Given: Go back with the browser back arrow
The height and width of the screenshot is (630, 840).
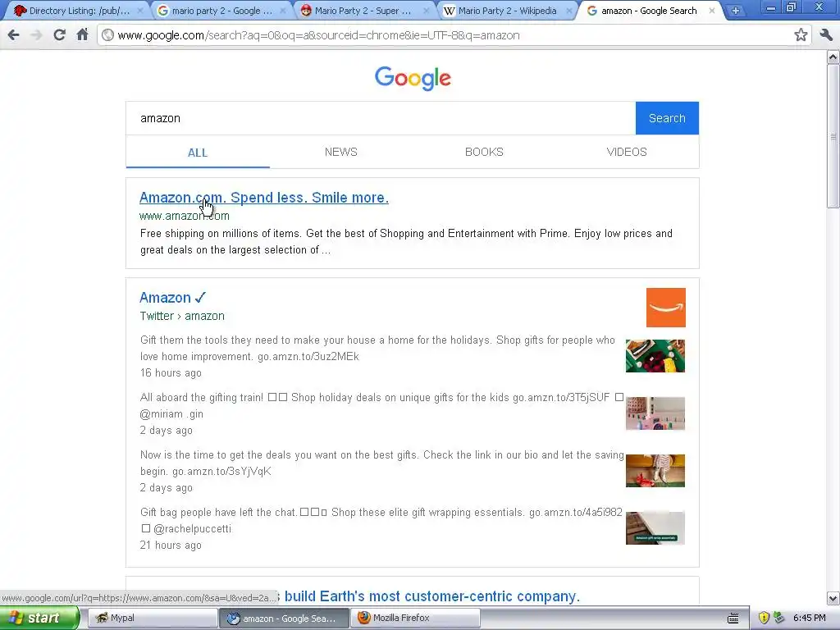Looking at the screenshot, I should pos(14,35).
